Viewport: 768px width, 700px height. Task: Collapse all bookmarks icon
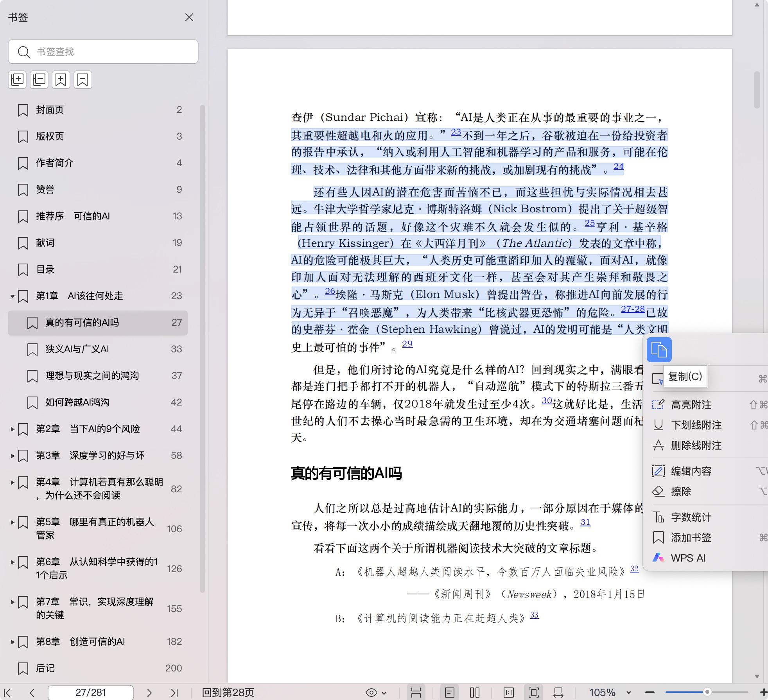click(39, 80)
